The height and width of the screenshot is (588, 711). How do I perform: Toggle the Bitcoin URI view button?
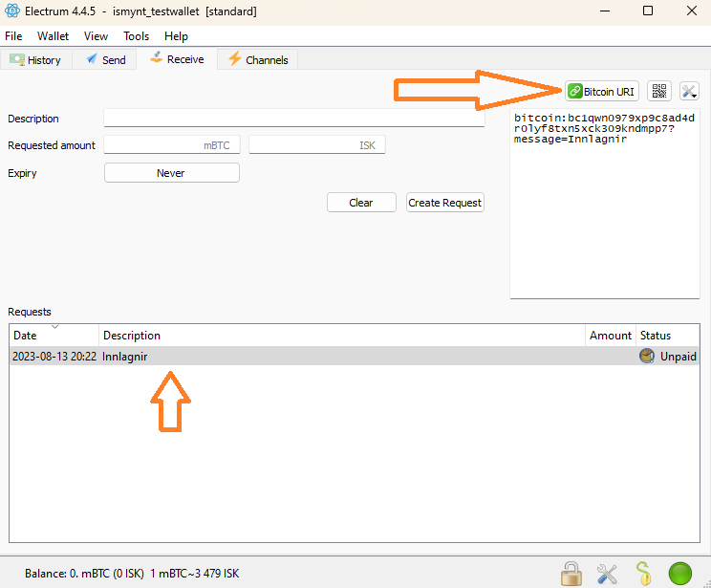[602, 91]
